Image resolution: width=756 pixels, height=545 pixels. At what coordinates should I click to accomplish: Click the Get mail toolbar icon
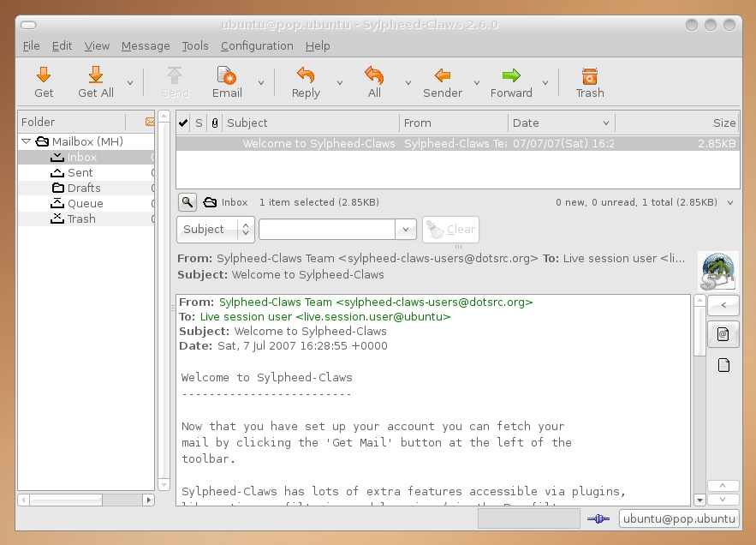coord(44,75)
